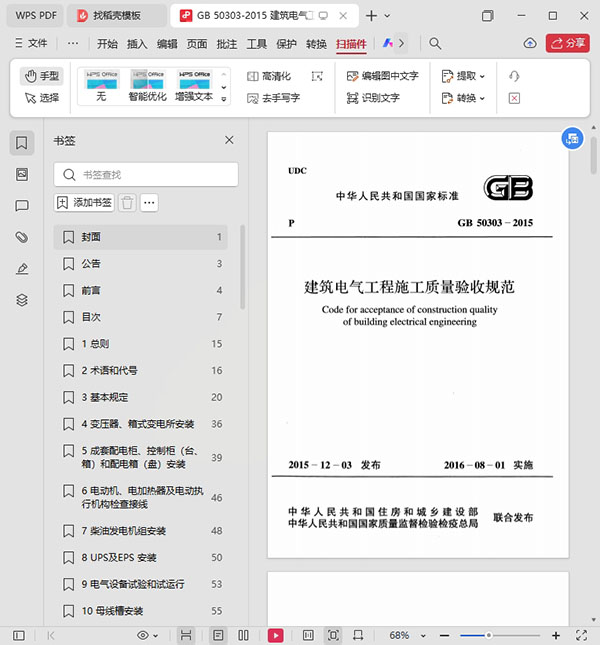600x645 pixels.
Task: Toggle the Hand tool (手型)
Action: coord(42,76)
